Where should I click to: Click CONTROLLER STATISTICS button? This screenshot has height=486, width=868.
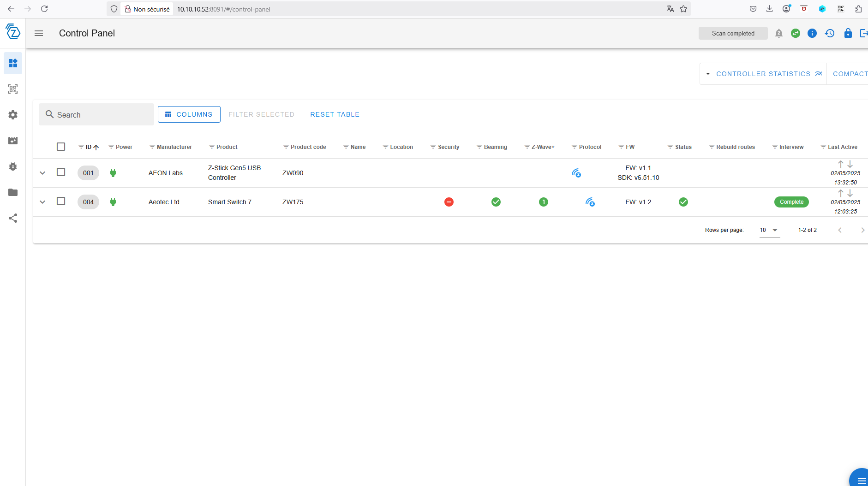click(769, 74)
